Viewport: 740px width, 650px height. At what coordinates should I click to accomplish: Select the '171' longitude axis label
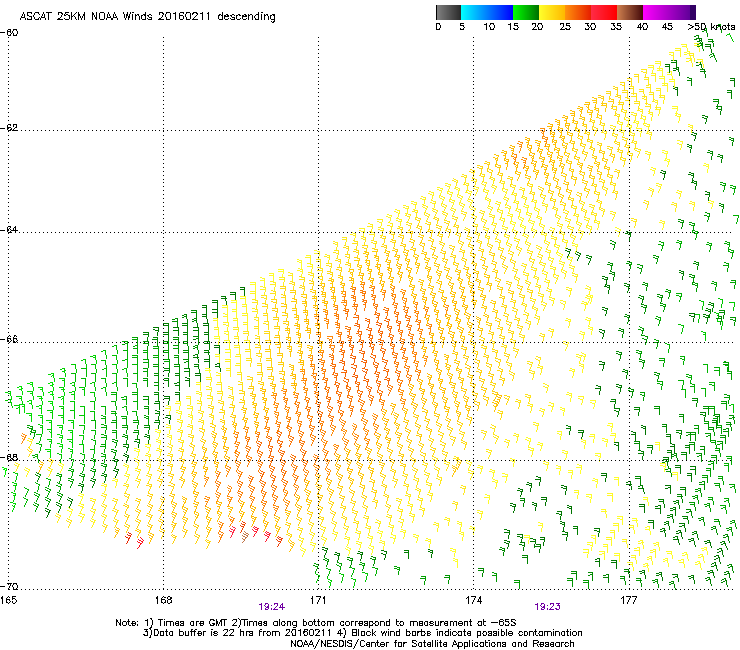point(318,600)
